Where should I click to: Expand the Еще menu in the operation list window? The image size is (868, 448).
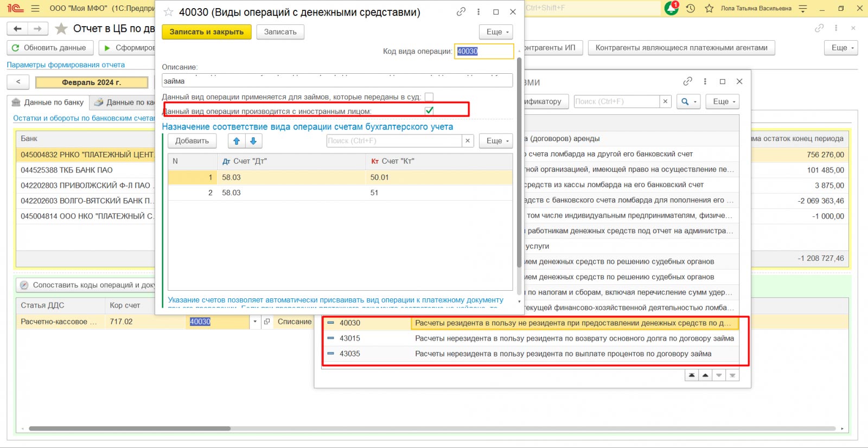(723, 101)
